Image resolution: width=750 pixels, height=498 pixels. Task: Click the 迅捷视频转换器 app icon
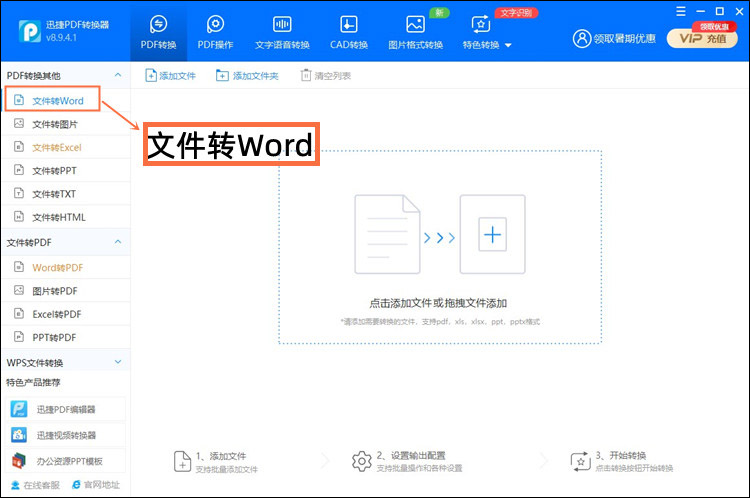(19, 435)
